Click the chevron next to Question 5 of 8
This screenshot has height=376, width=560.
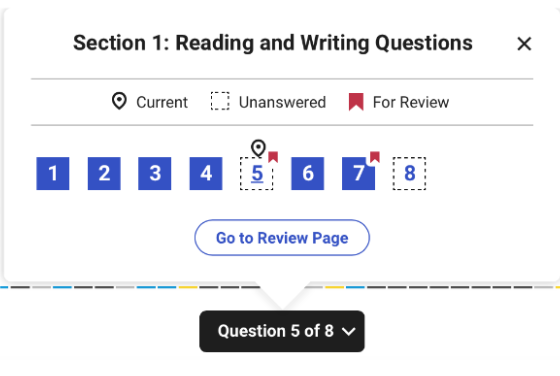click(x=348, y=332)
